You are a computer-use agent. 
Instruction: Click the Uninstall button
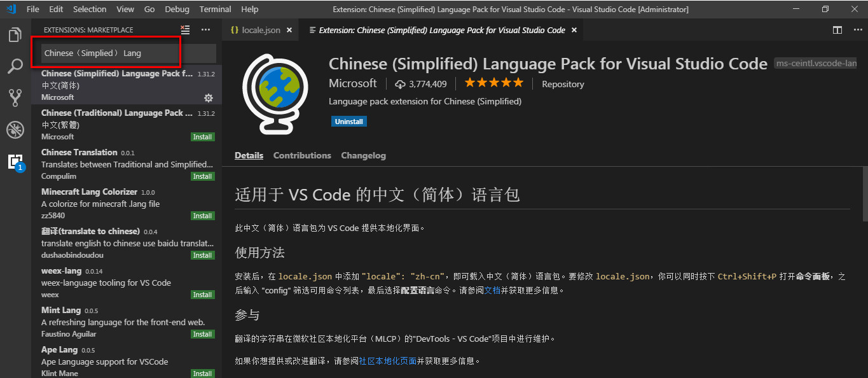tap(348, 121)
